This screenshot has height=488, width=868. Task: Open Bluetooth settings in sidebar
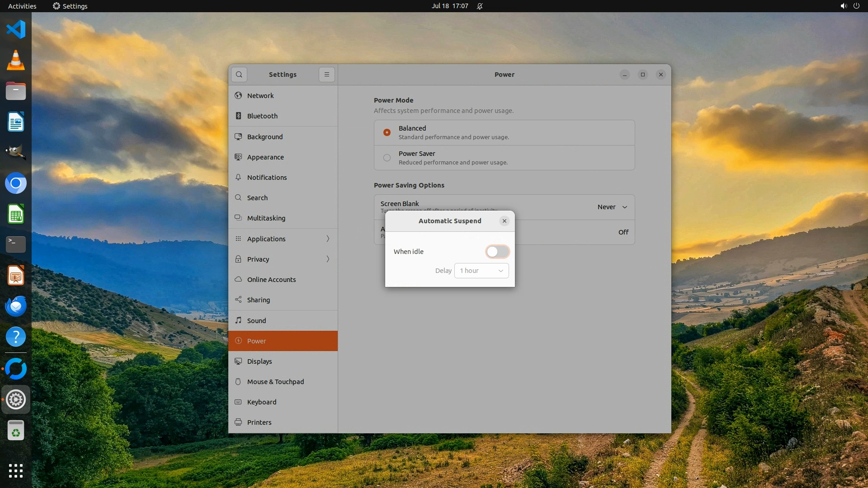(262, 116)
